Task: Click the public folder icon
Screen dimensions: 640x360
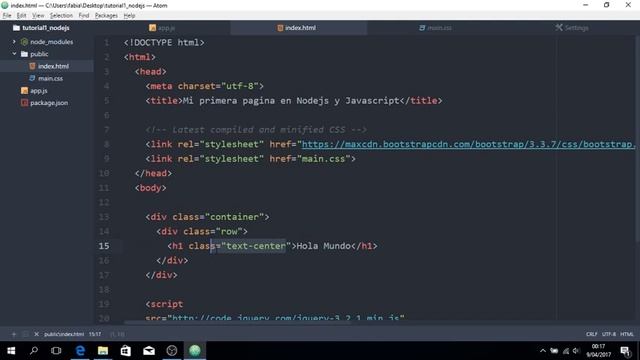Action: tap(24, 54)
